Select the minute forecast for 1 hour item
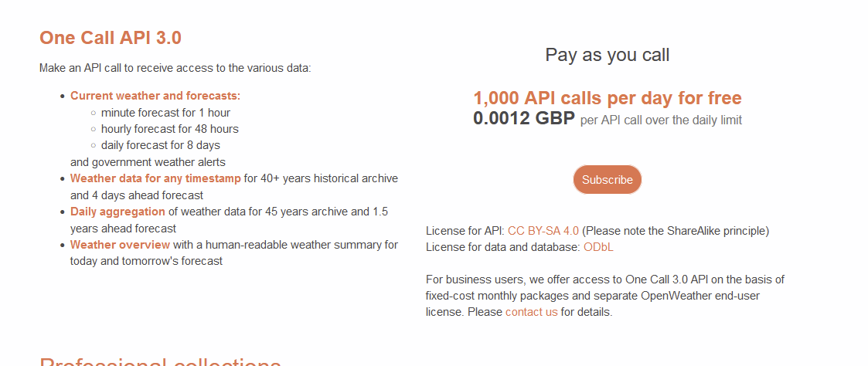The image size is (868, 366). [x=165, y=113]
